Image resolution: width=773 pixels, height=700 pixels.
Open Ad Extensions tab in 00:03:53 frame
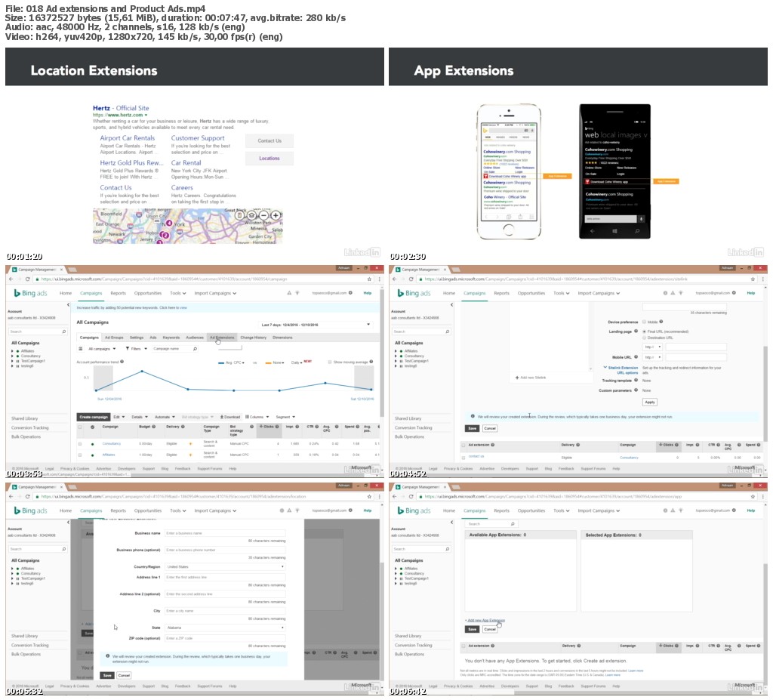coord(222,338)
